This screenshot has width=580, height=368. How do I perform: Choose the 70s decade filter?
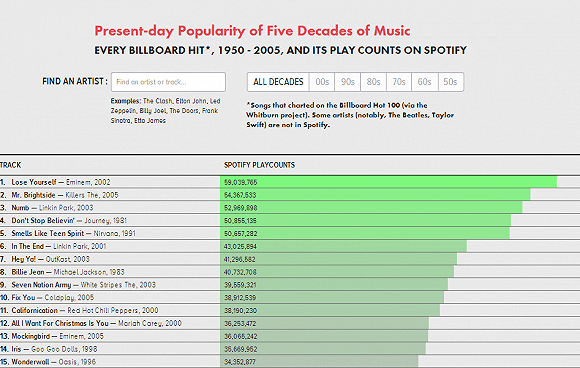click(x=399, y=82)
